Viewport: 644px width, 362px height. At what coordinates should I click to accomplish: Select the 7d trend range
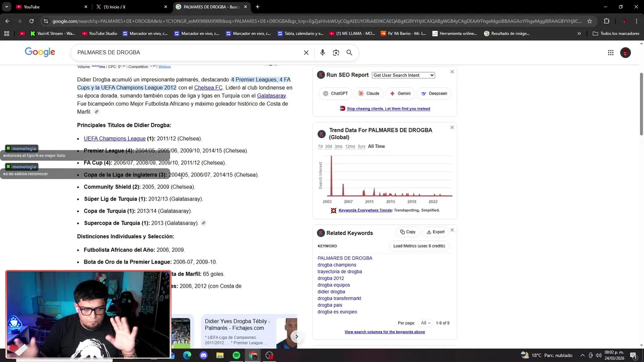click(x=320, y=146)
